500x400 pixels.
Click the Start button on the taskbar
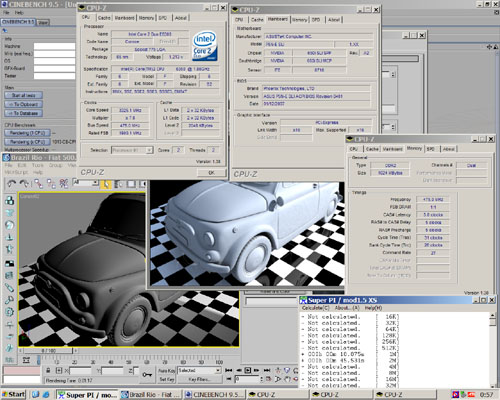(13, 395)
